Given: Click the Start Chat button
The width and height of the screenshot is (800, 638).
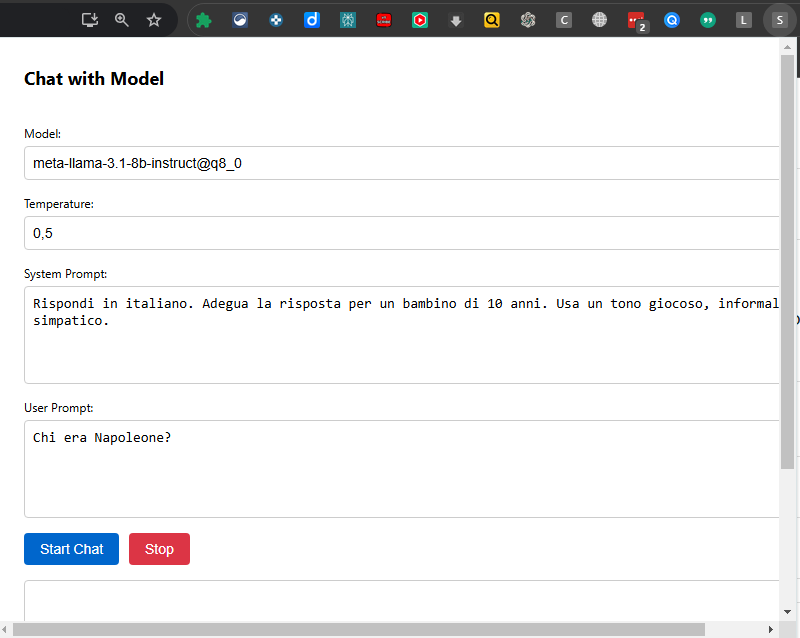Looking at the screenshot, I should pyautogui.click(x=71, y=549).
